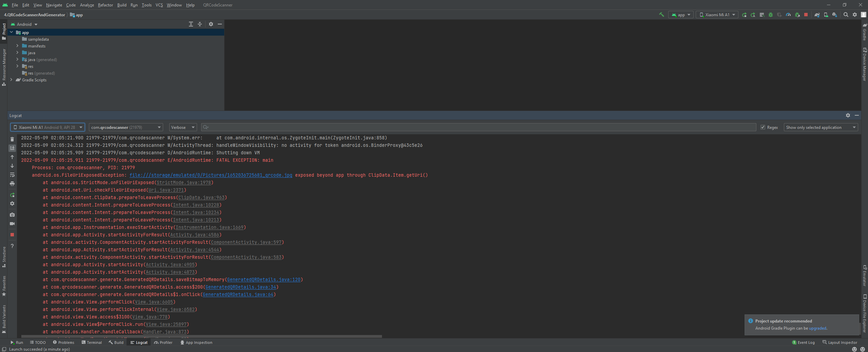Open the Logcat header settings gear in the left toolbar
The width and height of the screenshot is (868, 352).
coord(12,203)
